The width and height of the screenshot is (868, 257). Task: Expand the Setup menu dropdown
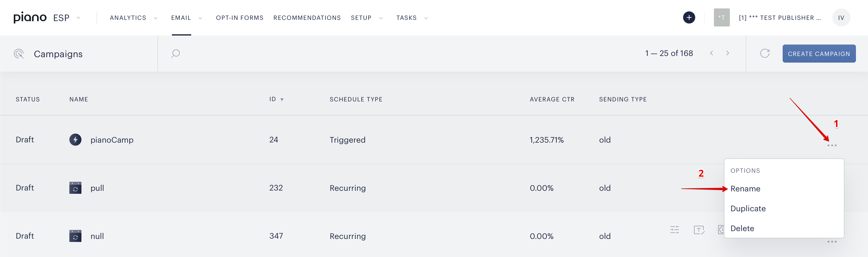pos(381,18)
